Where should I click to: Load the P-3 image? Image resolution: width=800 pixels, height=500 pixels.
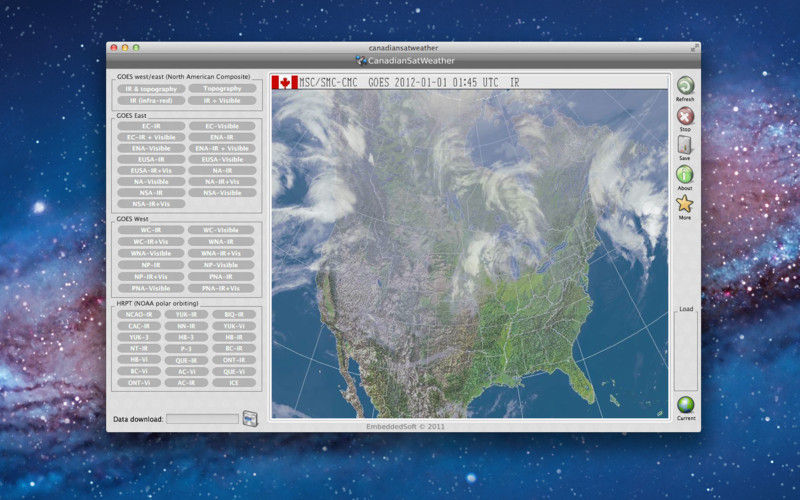(x=186, y=349)
